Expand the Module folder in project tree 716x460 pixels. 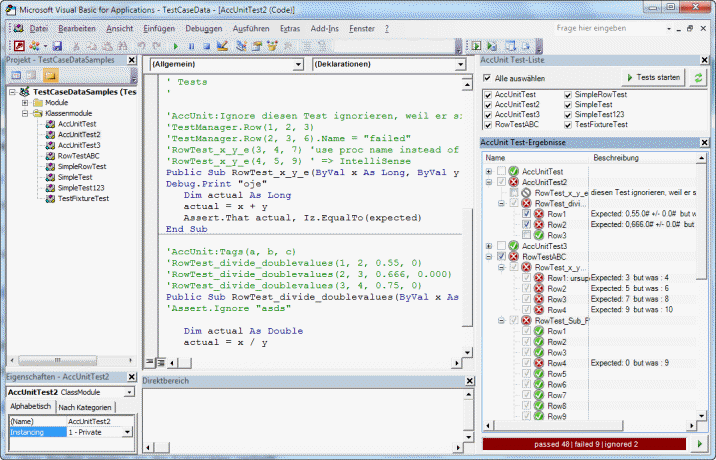(x=25, y=103)
